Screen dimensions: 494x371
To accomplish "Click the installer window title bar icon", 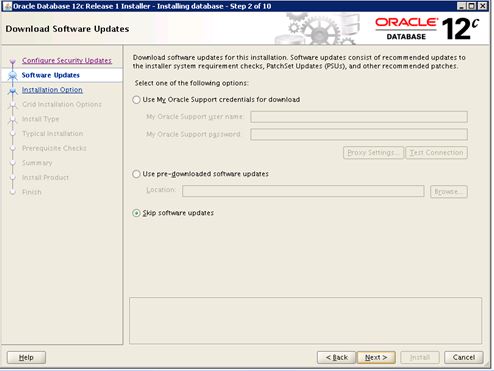I will [7, 6].
